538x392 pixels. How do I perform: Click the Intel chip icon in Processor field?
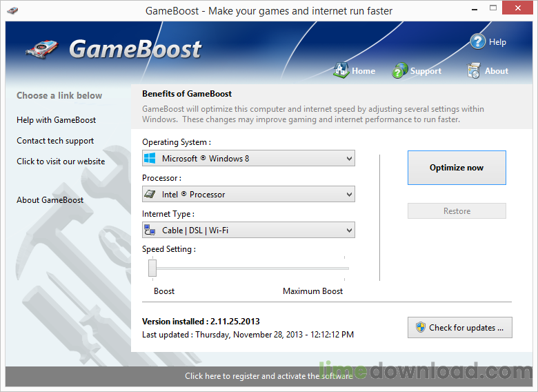coord(150,194)
